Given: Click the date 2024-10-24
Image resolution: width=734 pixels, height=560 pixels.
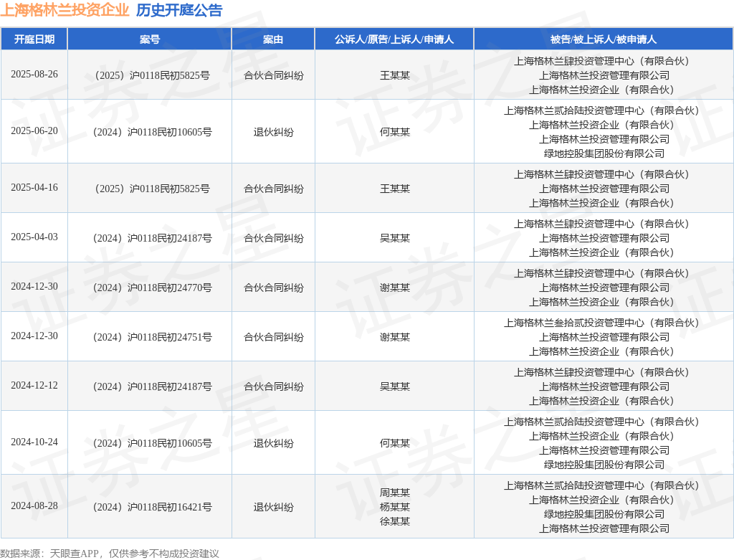Looking at the screenshot, I should point(34,442).
